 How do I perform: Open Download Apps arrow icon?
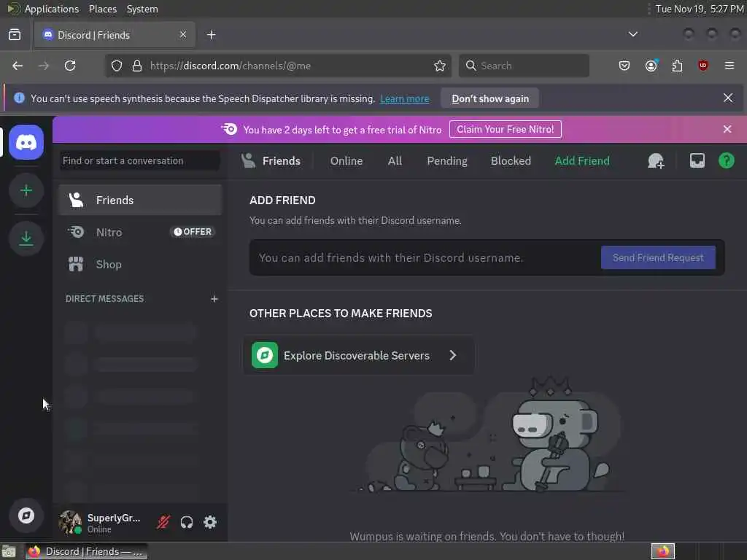click(x=26, y=238)
